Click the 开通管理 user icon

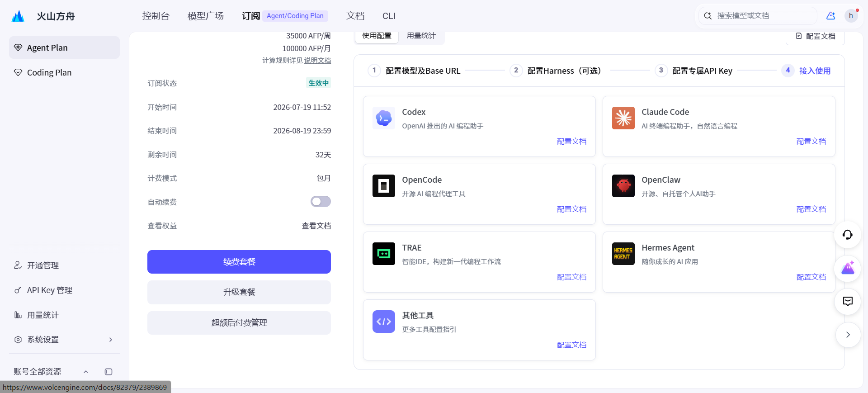18,265
